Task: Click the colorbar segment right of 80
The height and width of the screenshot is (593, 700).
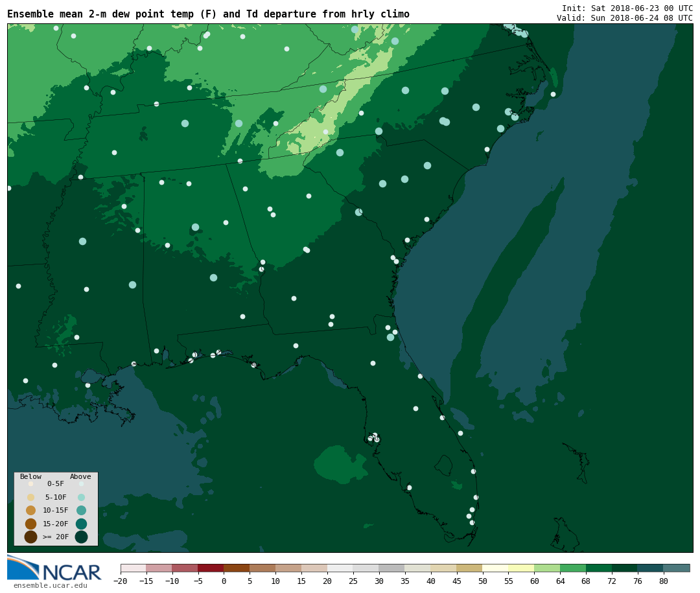Action: point(677,568)
